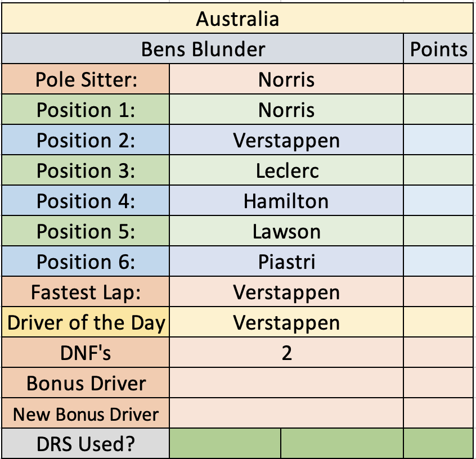Select the Lawson cell
The height and width of the screenshot is (459, 476).
coord(286,231)
